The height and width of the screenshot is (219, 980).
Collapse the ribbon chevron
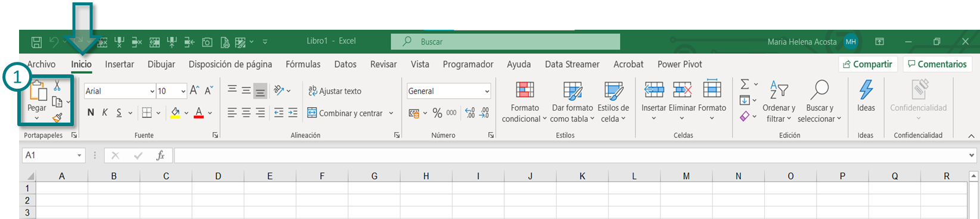click(971, 136)
